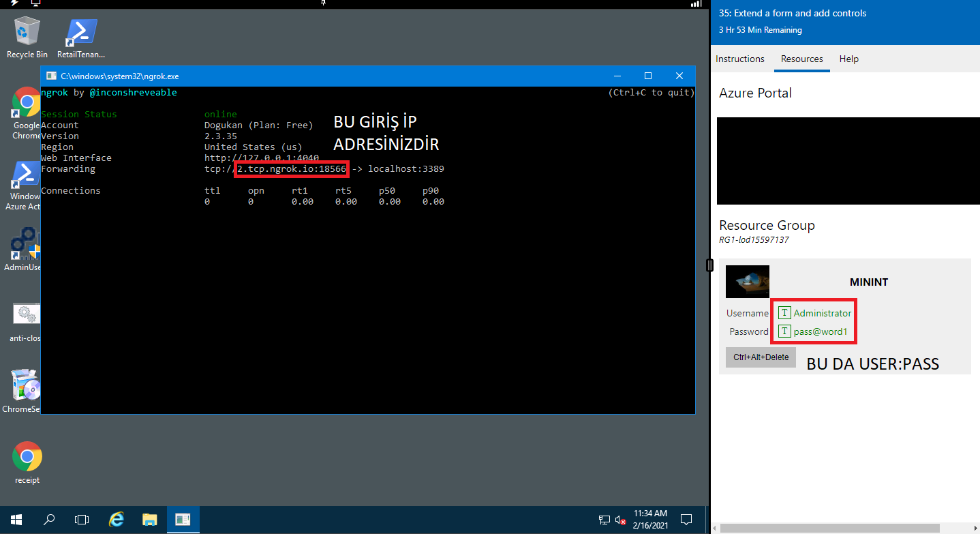Click the version value '2.3.35'
Image resolution: width=980 pixels, height=534 pixels.
coord(221,136)
